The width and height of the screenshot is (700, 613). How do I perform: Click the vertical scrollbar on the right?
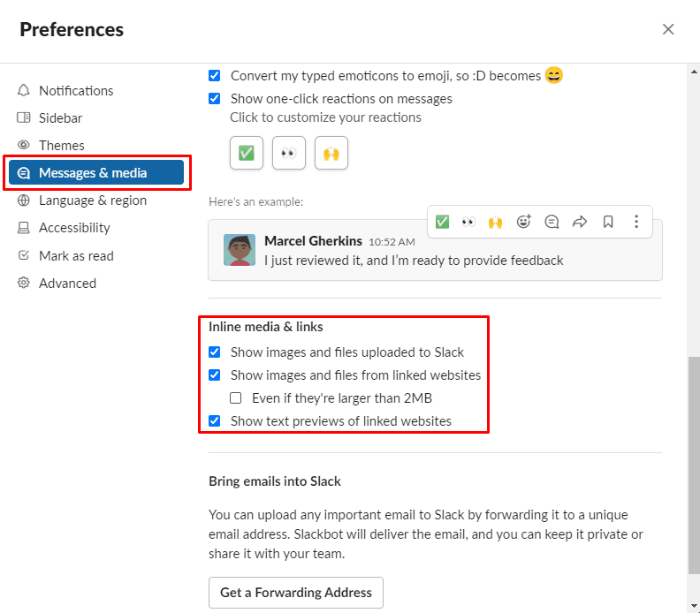point(693,459)
